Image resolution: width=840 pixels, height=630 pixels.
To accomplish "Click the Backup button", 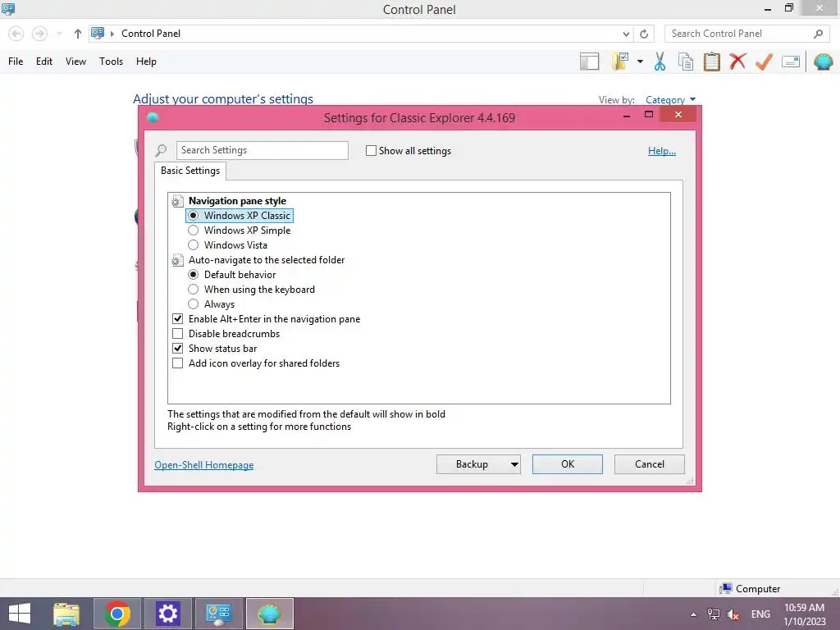I will coord(478,464).
